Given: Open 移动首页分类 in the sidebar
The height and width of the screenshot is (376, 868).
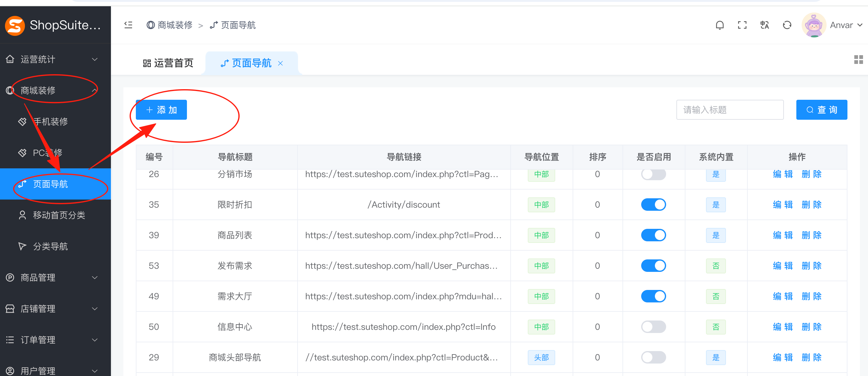Looking at the screenshot, I should tap(59, 215).
